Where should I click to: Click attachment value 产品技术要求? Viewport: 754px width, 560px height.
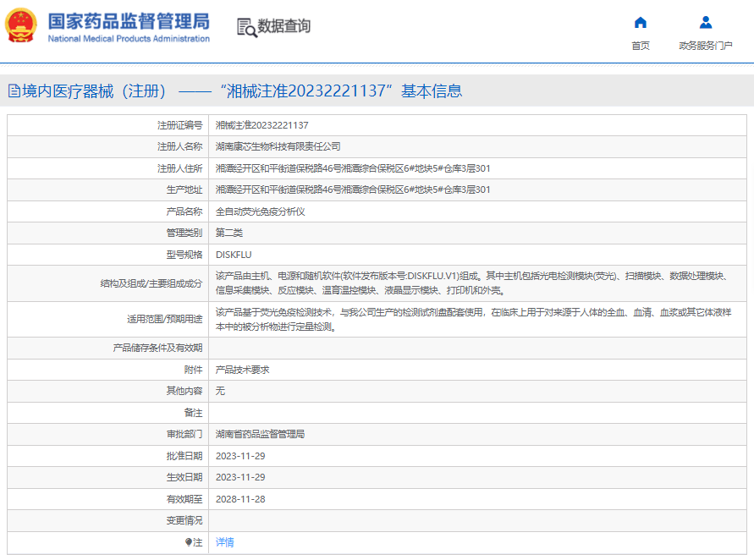(x=242, y=370)
